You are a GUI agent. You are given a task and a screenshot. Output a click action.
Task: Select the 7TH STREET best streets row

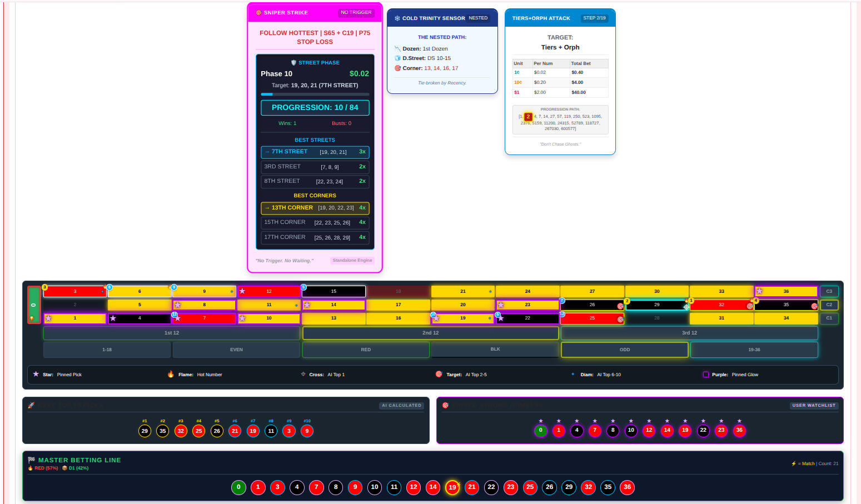[x=315, y=152]
